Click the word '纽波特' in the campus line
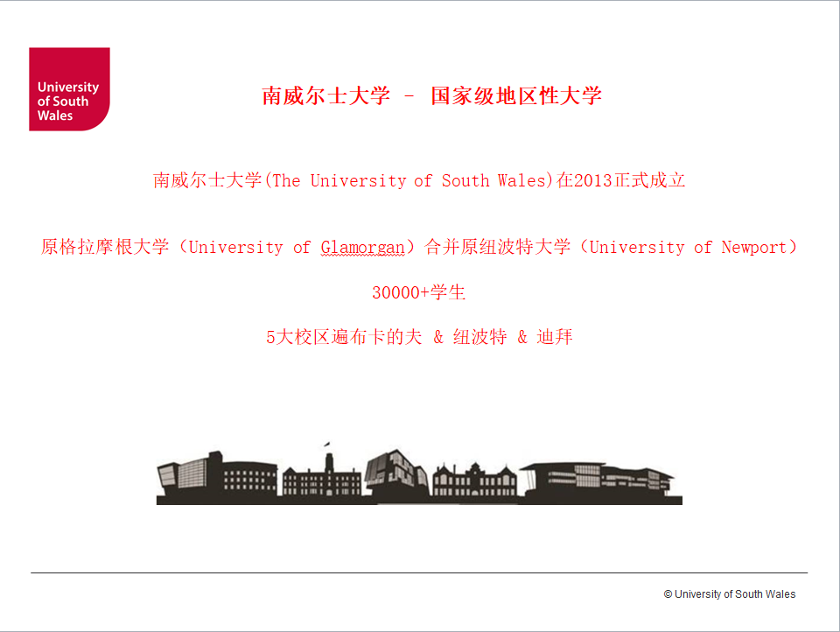Viewport: 840px width, 632px height. coord(479,338)
